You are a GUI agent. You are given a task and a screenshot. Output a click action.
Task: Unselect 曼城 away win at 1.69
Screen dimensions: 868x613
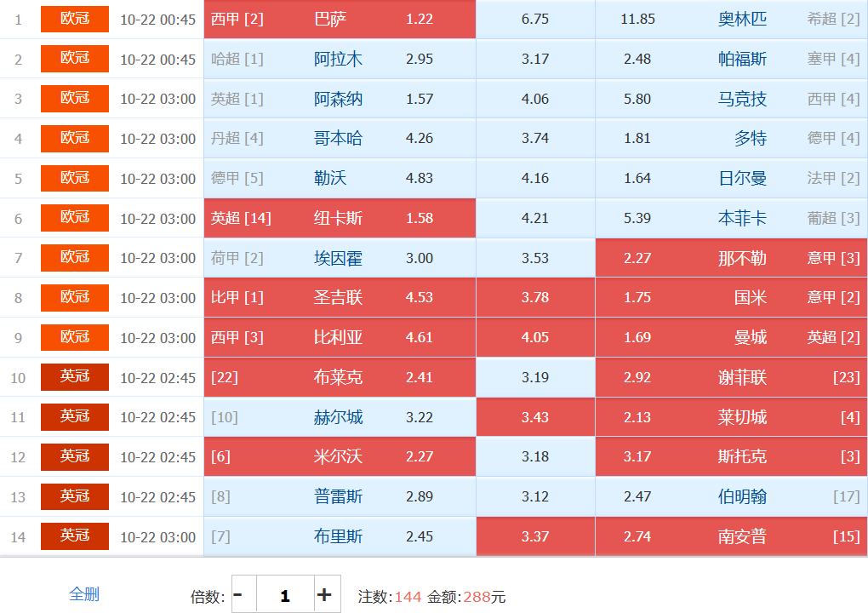pyautogui.click(x=731, y=337)
